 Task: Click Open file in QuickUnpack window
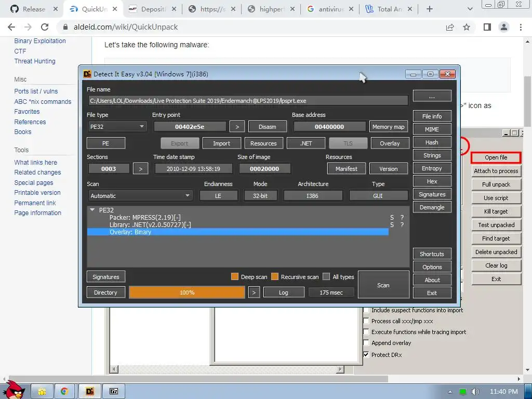click(x=496, y=157)
